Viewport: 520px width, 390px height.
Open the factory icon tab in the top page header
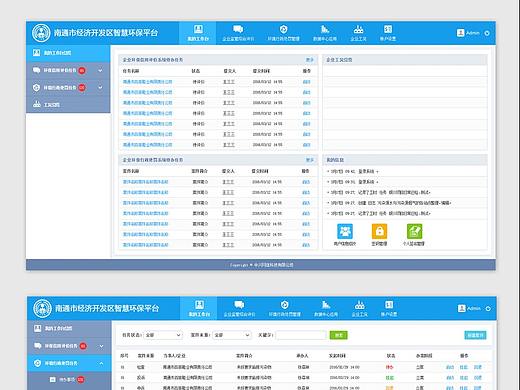tap(358, 33)
